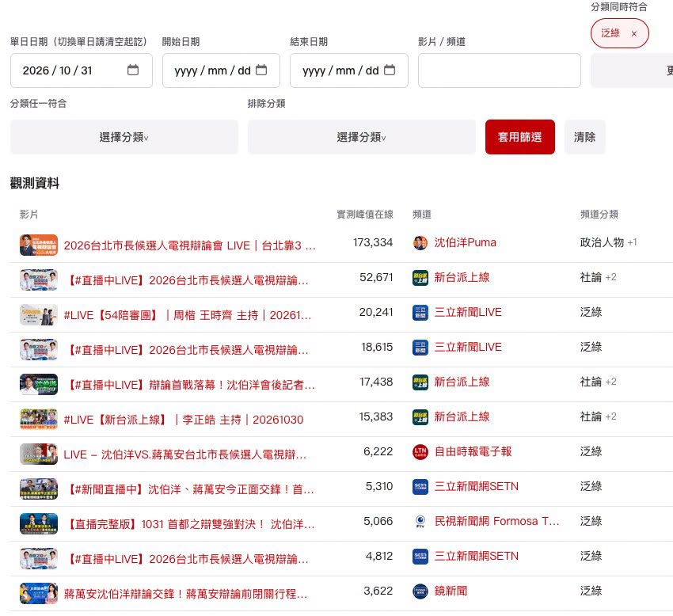
Task: Open video link #LIVE【54陪審團】
Action: pos(187,315)
